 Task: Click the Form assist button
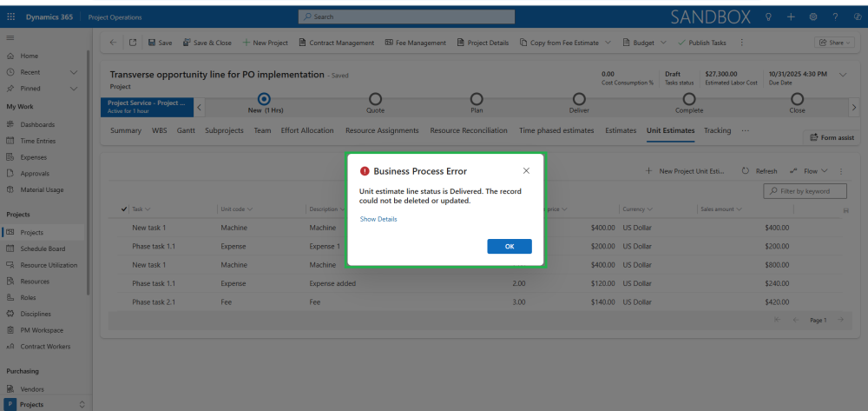pos(832,137)
